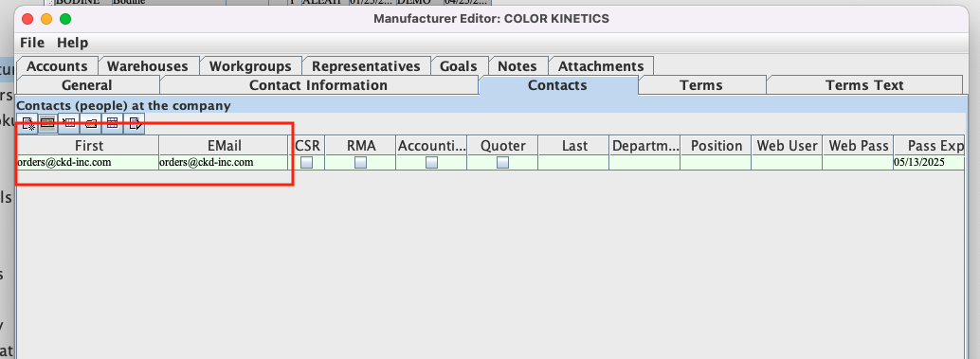This screenshot has width=980, height=359.
Task: Go to the Attachments tab
Action: pos(601,66)
